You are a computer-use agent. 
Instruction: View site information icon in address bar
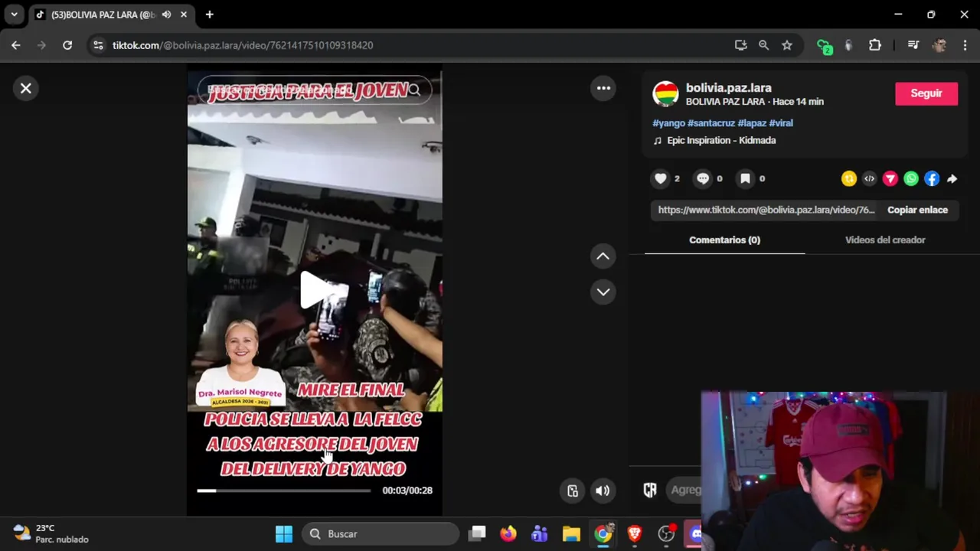(x=98, y=45)
